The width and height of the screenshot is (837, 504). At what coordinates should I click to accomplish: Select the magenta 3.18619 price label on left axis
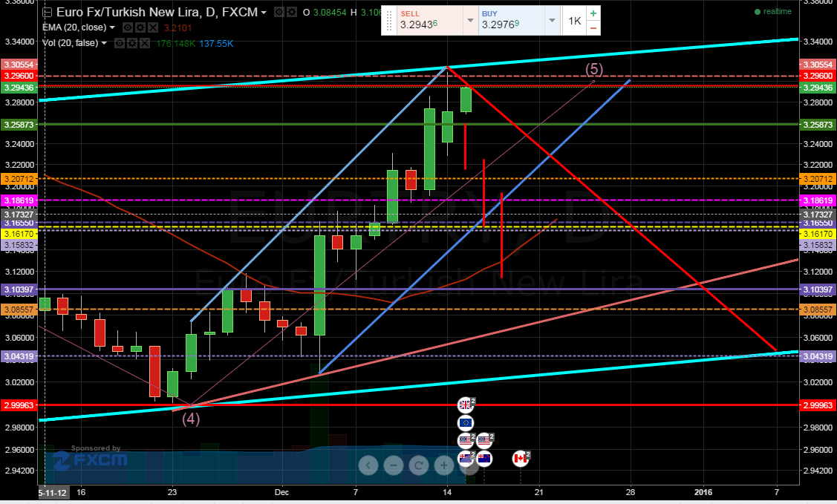coord(19,200)
